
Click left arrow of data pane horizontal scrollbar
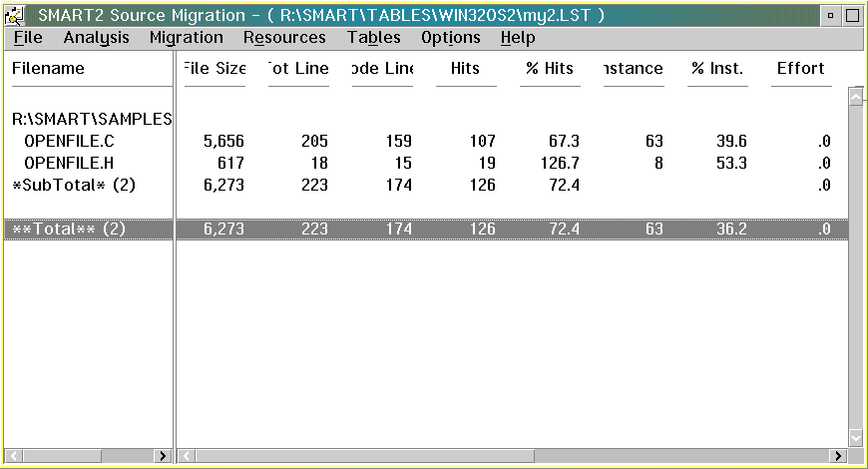pyautogui.click(x=187, y=456)
